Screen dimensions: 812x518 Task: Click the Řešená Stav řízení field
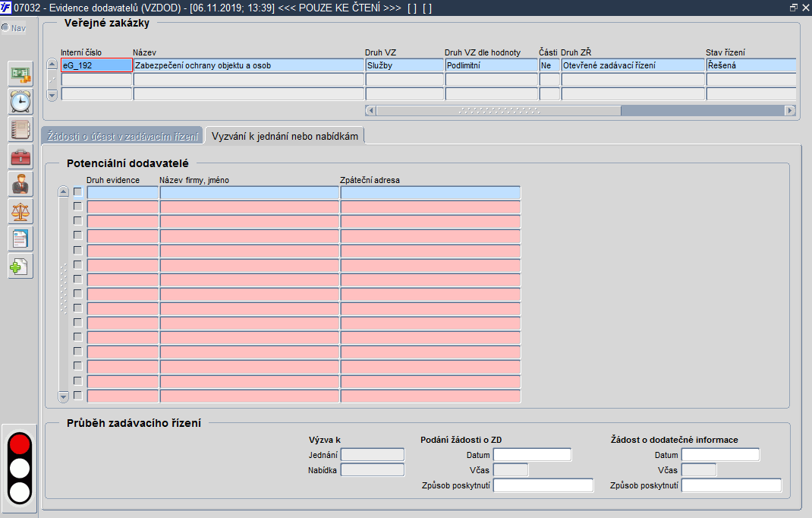tap(751, 65)
